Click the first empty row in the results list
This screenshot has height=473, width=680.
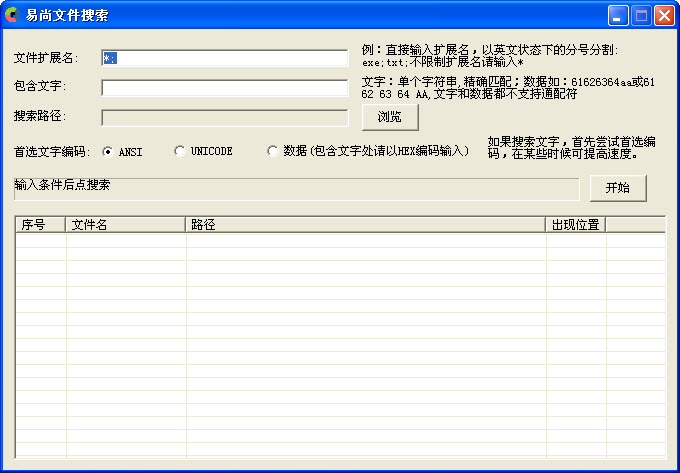[x=340, y=240]
